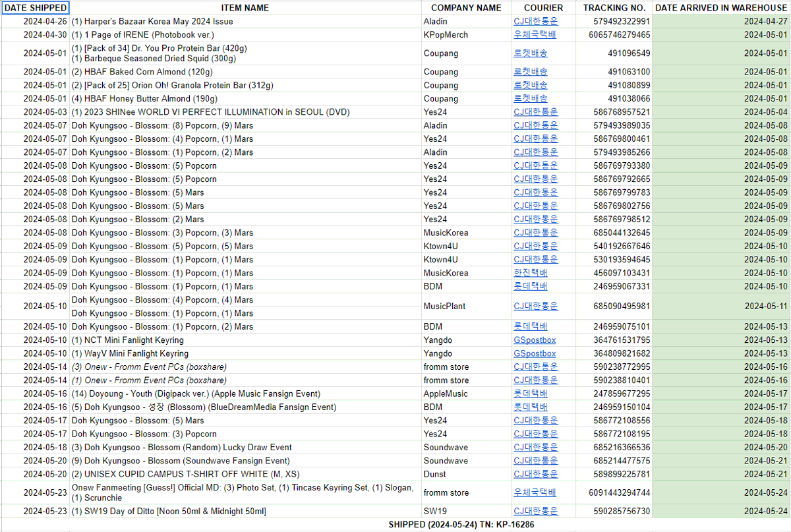
Task: Select the Blossom (5) Popcorn, (5) Mars cell
Action: coord(245,246)
